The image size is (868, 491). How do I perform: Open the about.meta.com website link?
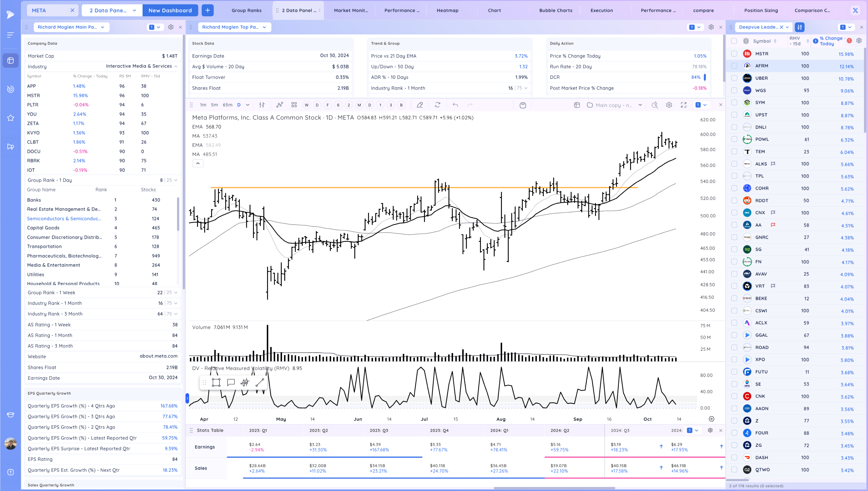tap(159, 356)
